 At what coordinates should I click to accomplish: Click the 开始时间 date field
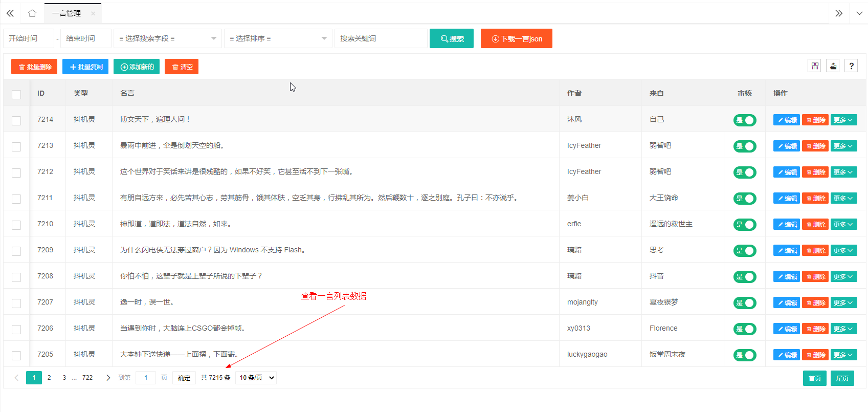click(x=29, y=38)
